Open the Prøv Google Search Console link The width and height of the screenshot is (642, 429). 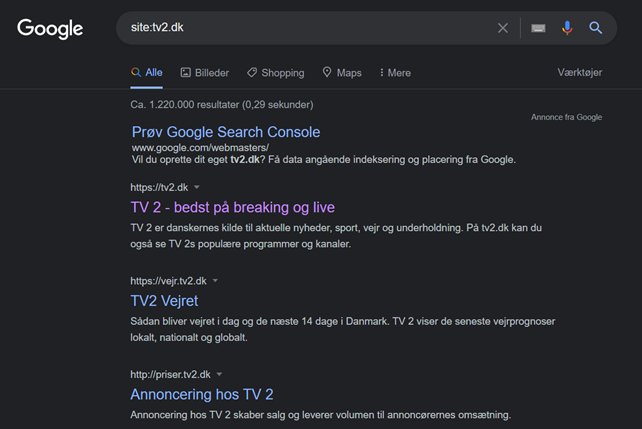(226, 132)
